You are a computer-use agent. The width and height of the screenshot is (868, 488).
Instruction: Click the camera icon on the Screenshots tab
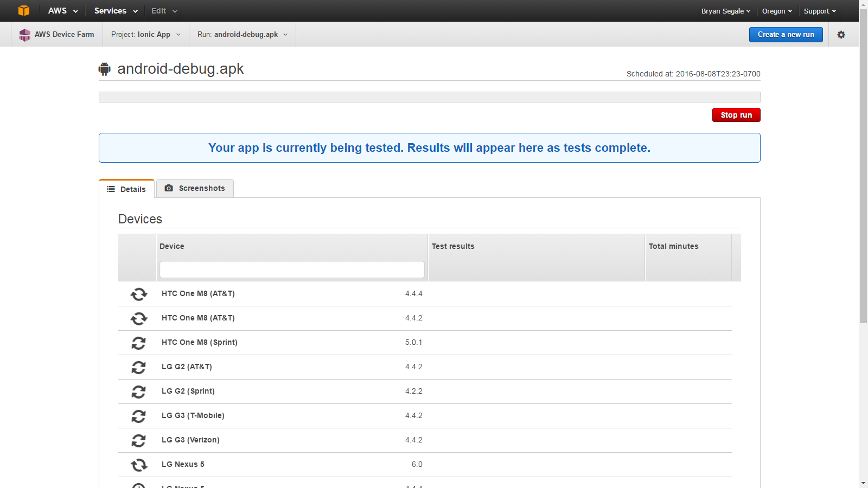[169, 188]
